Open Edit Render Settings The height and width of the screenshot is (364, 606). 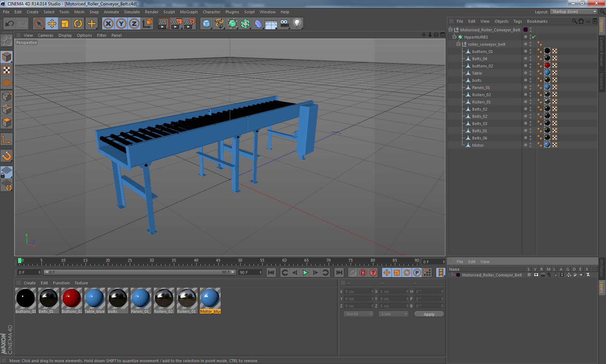point(190,24)
